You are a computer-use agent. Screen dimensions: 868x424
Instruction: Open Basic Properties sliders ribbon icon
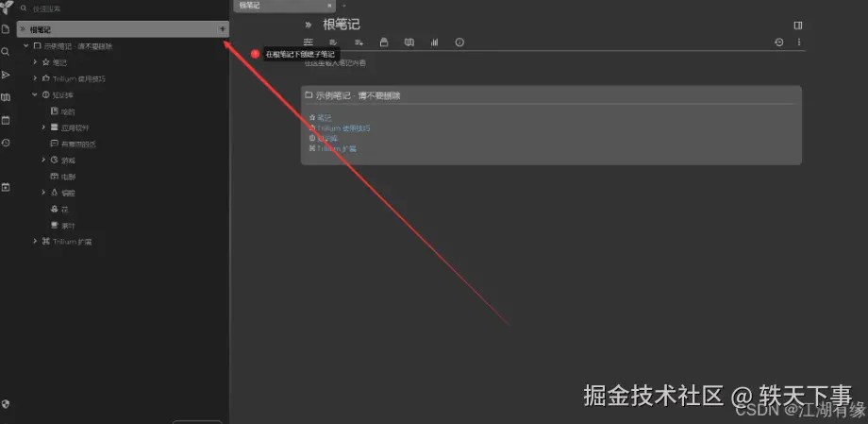coord(309,42)
